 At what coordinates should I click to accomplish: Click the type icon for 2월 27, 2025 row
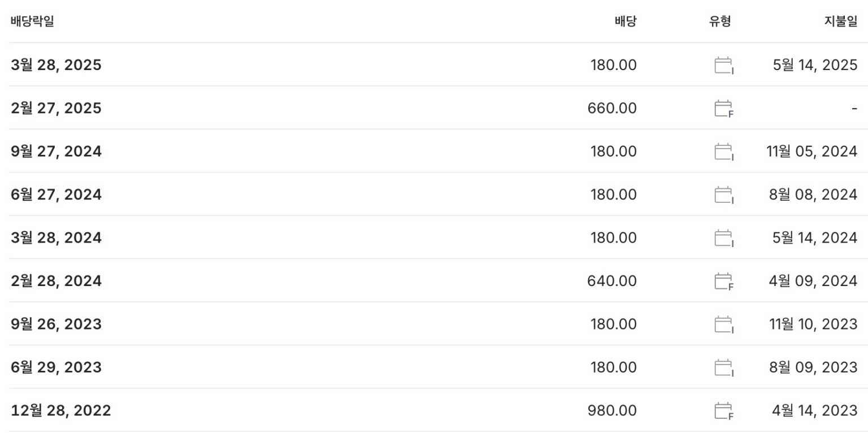723,109
